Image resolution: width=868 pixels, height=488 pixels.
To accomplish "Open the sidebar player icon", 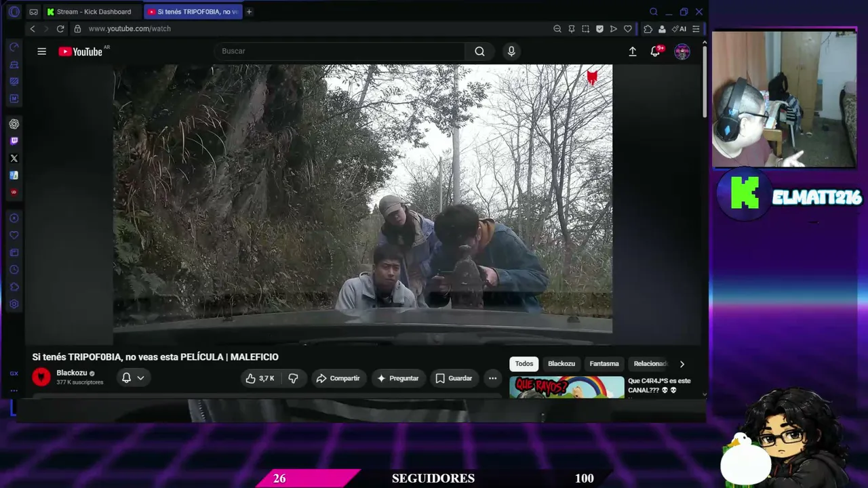I will point(14,218).
